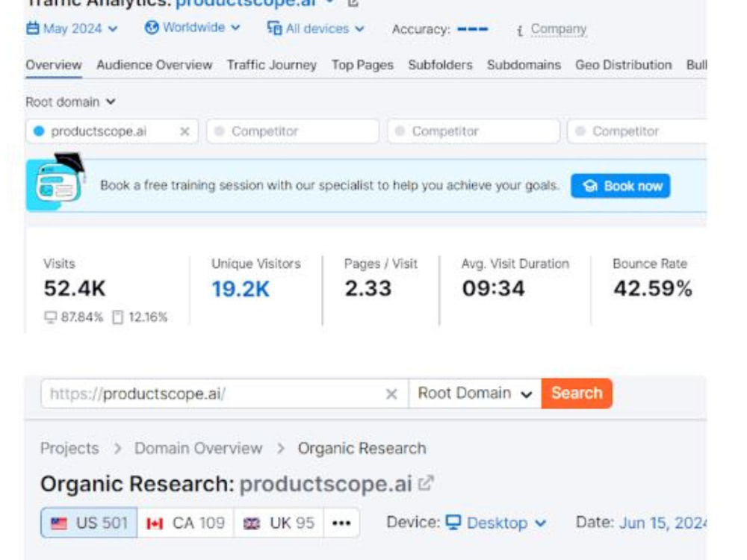Open the Geo Distribution tab

pos(624,65)
